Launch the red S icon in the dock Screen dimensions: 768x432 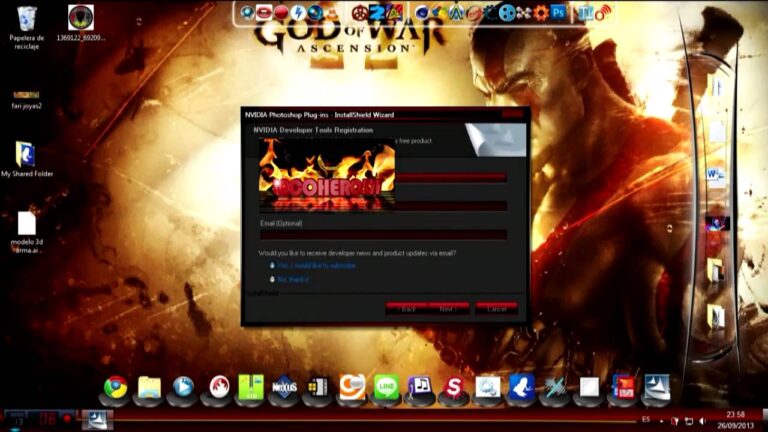coord(454,387)
